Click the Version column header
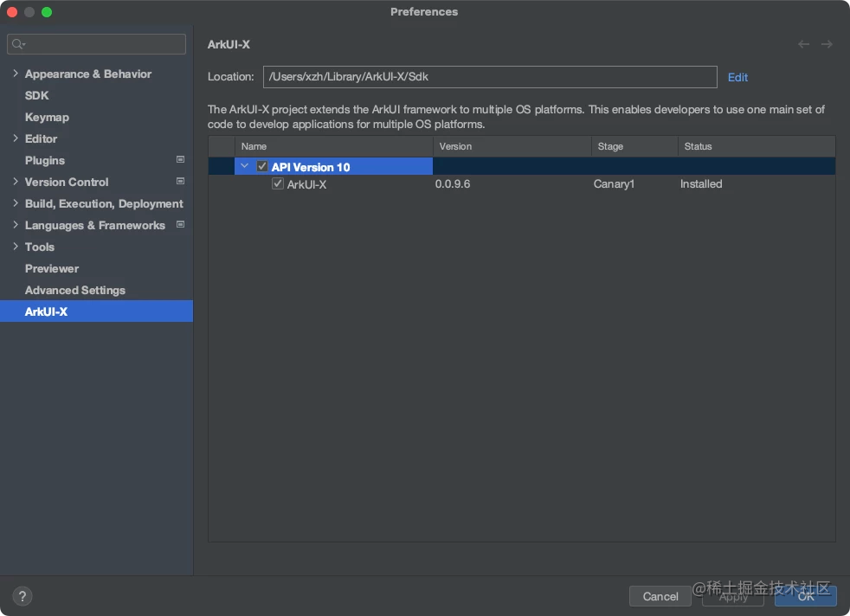The height and width of the screenshot is (616, 850). tap(512, 146)
